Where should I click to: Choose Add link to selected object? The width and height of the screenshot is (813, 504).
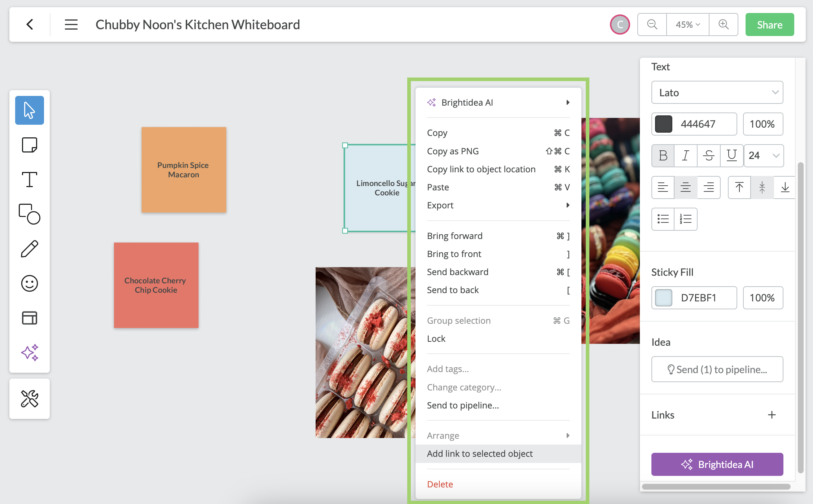(x=480, y=454)
